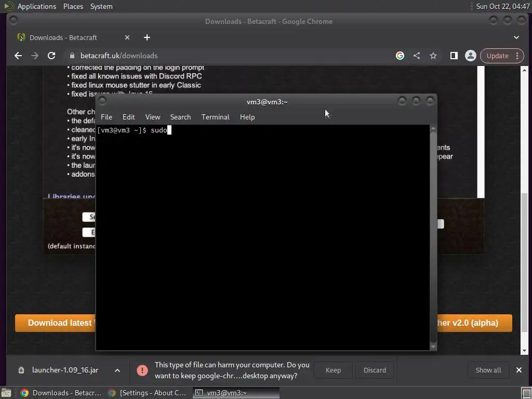
Task: Reload the betacraft.uk page
Action: click(x=51, y=56)
